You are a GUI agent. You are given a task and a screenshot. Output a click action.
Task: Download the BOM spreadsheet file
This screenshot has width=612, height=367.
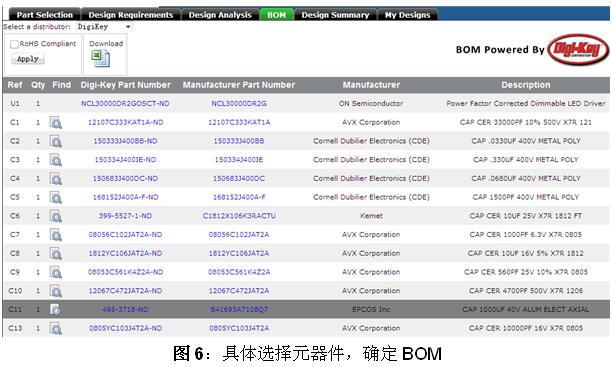point(100,59)
